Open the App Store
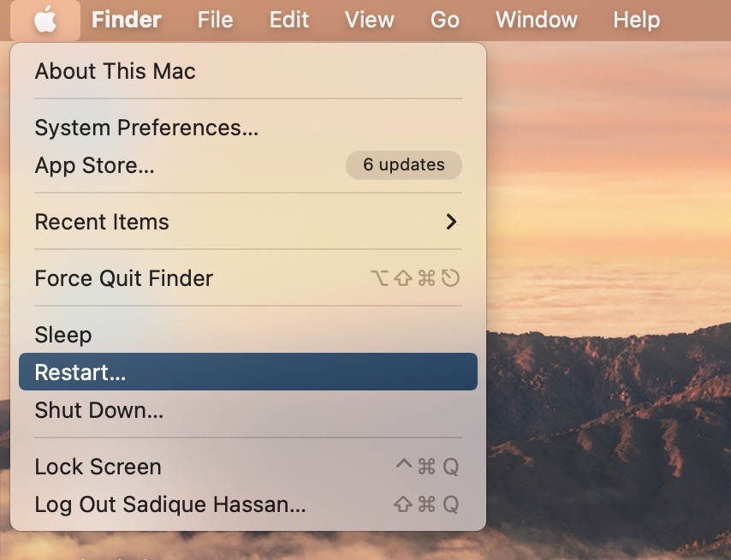Screen dimensions: 731x560 click(x=94, y=165)
